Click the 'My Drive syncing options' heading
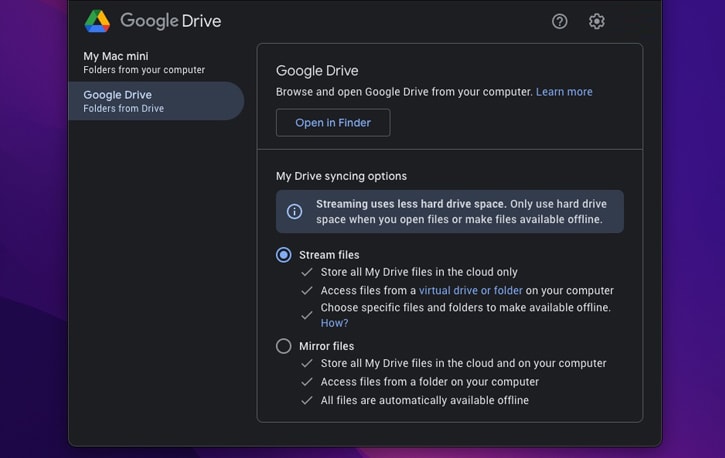 tap(341, 176)
